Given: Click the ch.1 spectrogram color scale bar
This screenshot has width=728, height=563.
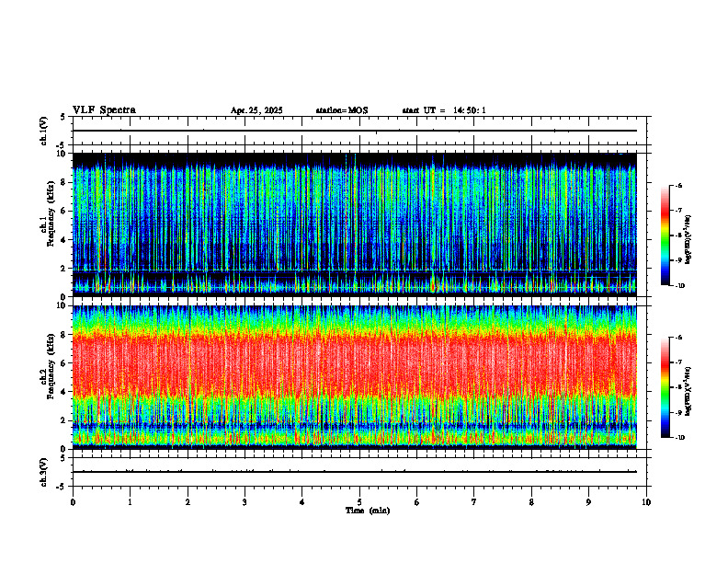Looking at the screenshot, I should tap(665, 236).
